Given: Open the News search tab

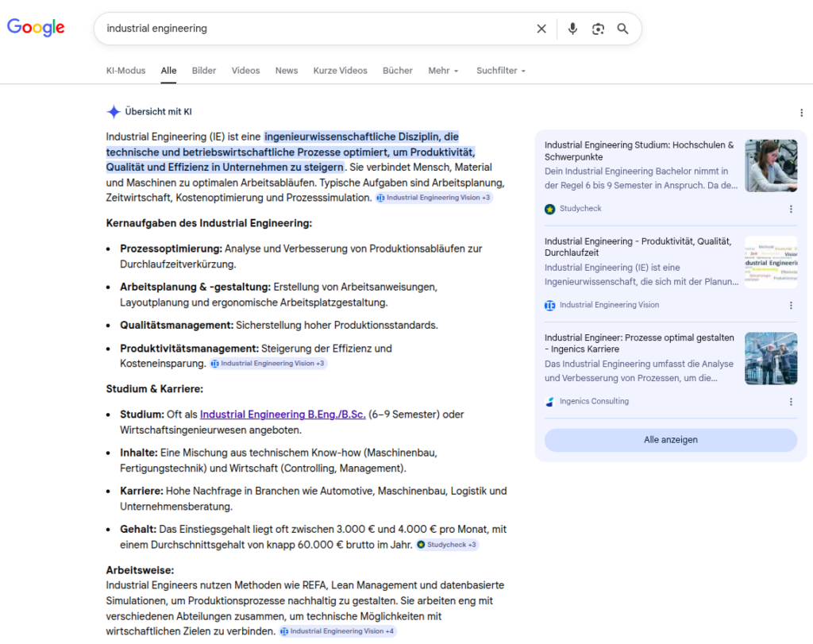Looking at the screenshot, I should click(286, 71).
